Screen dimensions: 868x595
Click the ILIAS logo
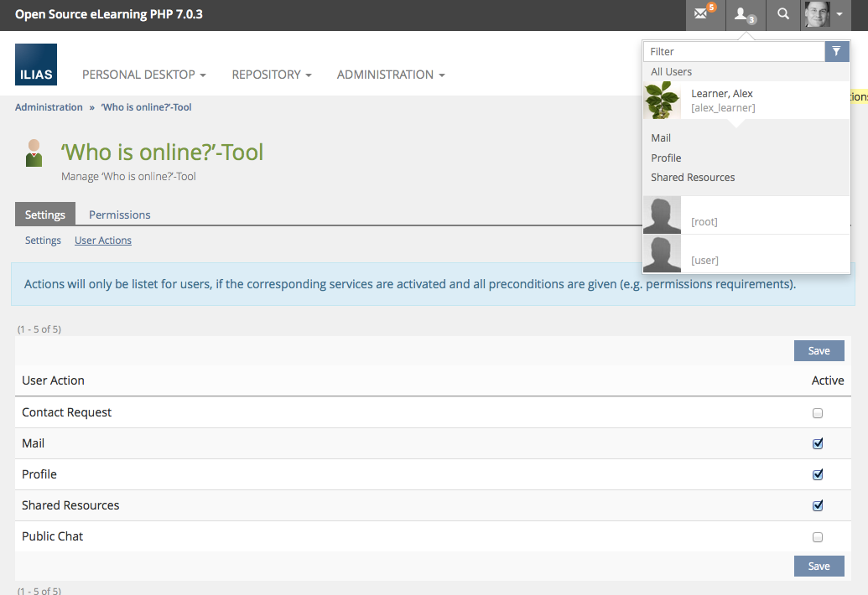36,65
